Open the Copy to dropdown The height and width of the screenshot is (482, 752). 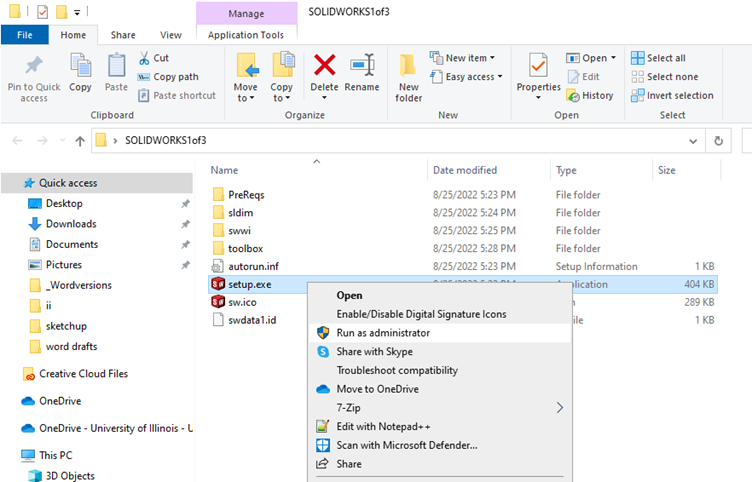coord(282,78)
